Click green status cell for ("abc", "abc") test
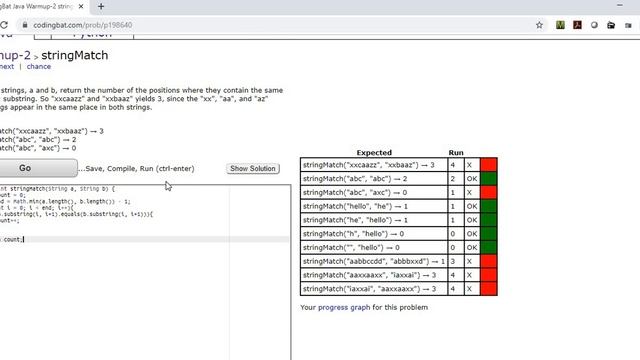 click(x=489, y=179)
